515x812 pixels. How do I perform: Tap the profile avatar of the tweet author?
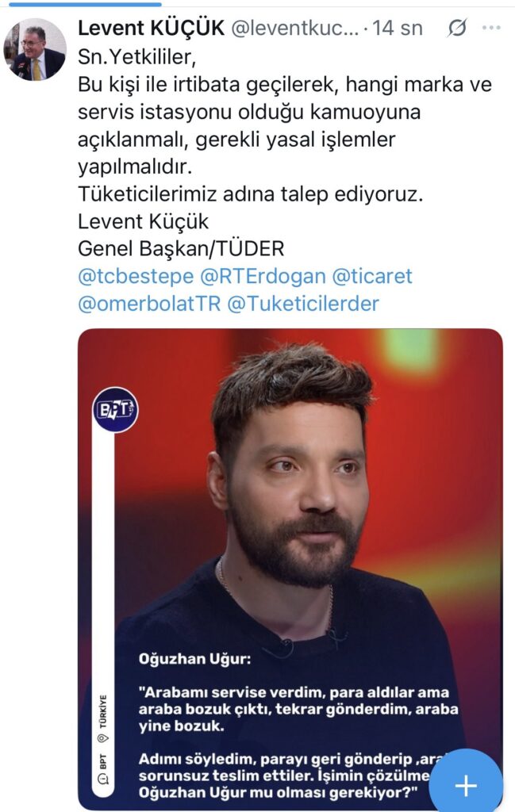35,49
